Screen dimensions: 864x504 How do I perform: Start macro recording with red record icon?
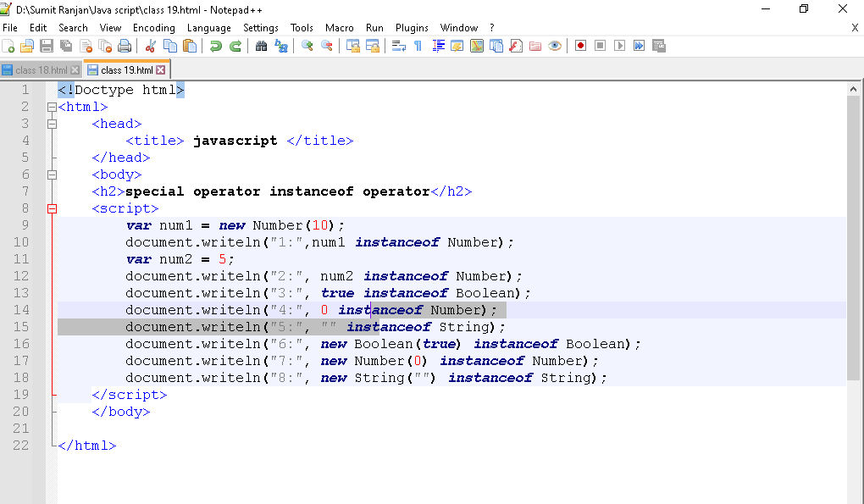[580, 46]
